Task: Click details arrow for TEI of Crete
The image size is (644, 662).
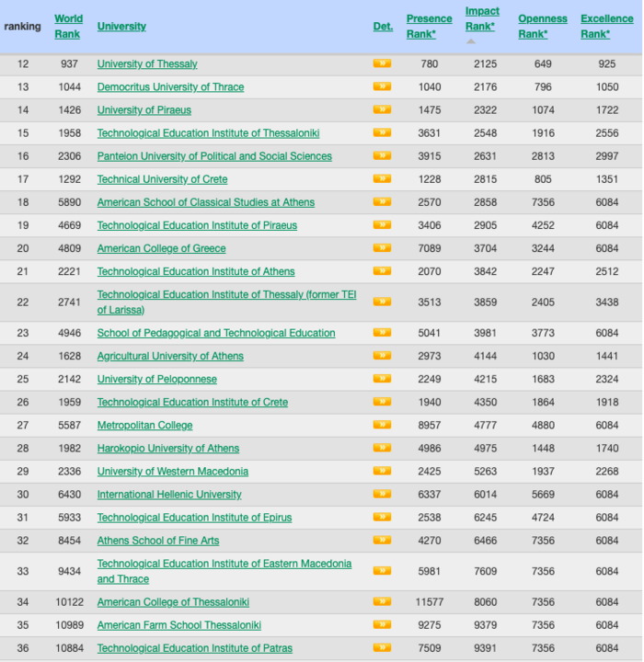Action: pyautogui.click(x=382, y=402)
